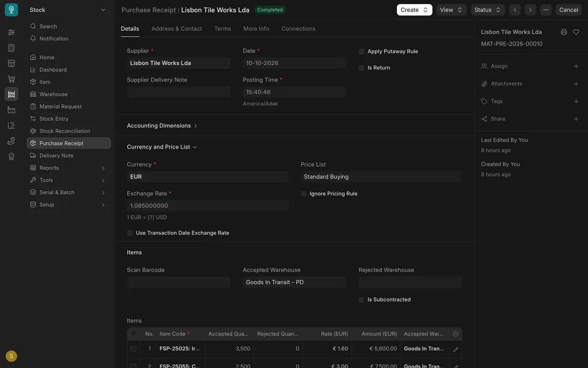Open the calculator accounting icon in left rail
588x368 pixels.
[11, 48]
